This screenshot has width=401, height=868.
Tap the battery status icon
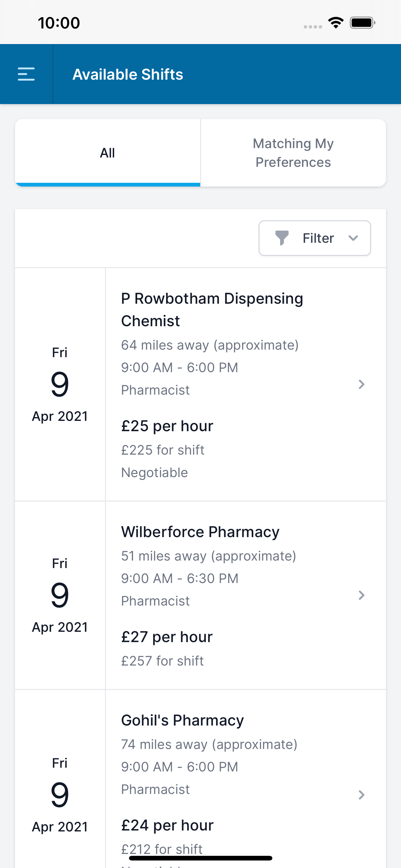362,23
